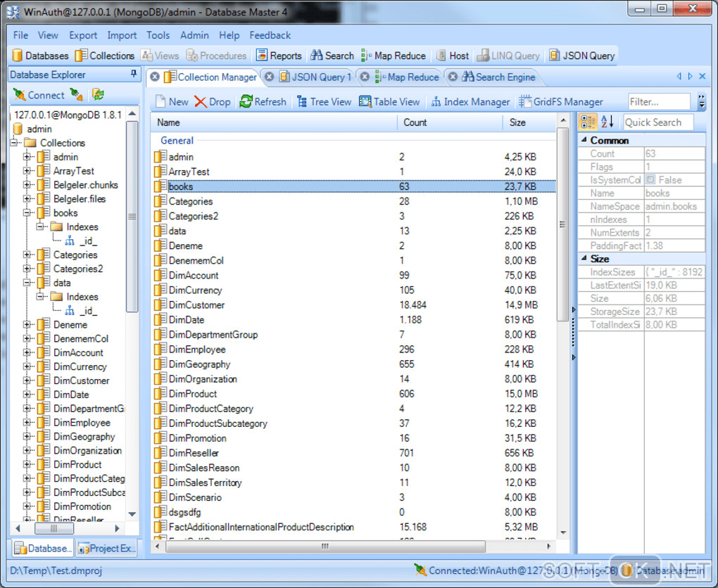Open the toolbar overflow dropdown beside Filter

coord(702,101)
